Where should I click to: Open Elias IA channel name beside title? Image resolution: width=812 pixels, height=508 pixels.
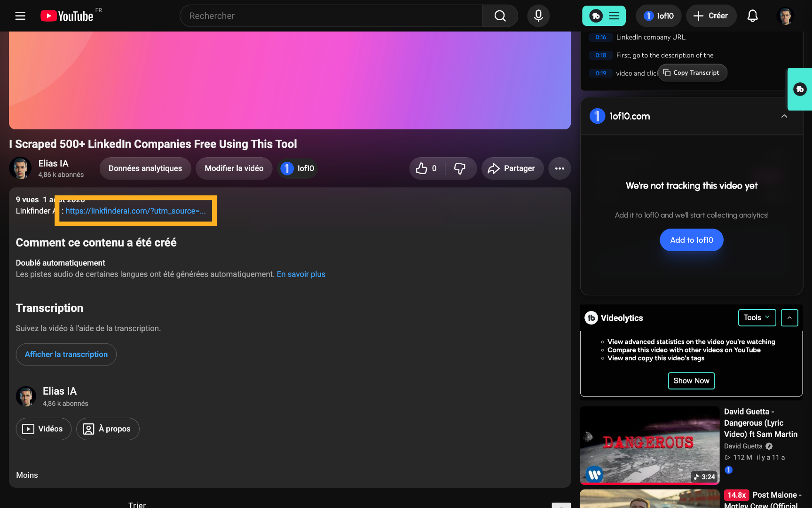pyautogui.click(x=53, y=163)
